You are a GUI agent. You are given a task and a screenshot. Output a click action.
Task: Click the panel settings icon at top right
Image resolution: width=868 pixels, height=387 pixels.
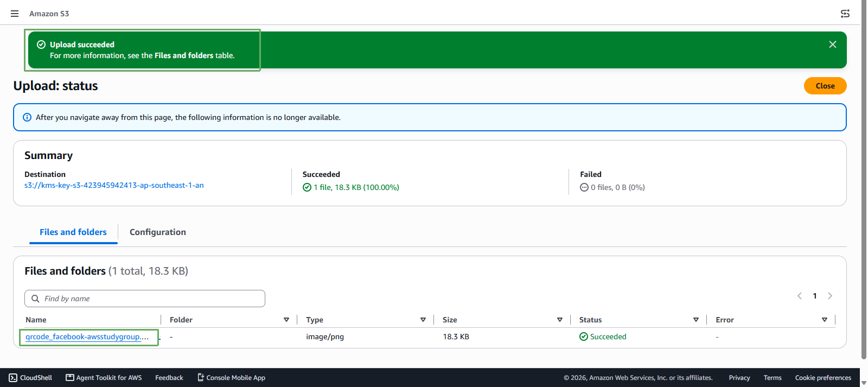[x=845, y=14]
